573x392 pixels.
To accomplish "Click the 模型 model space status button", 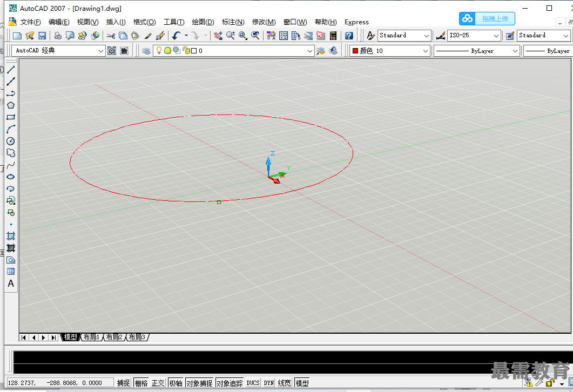I will [x=302, y=383].
